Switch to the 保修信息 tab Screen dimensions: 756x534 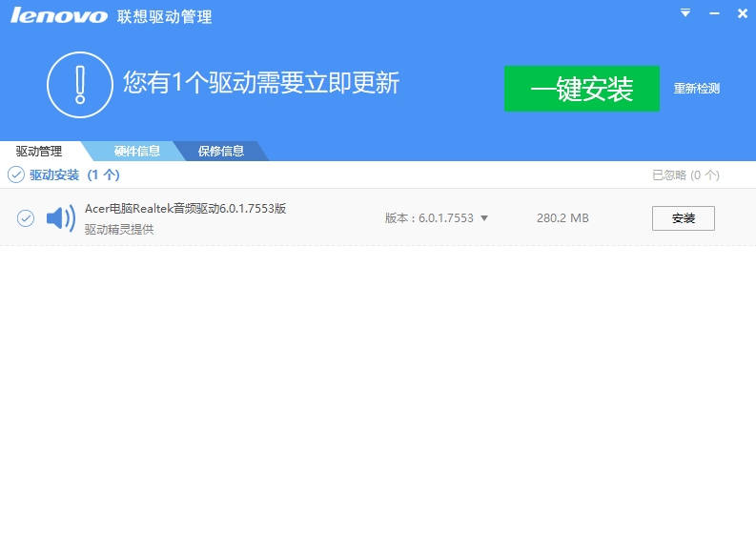[221, 151]
